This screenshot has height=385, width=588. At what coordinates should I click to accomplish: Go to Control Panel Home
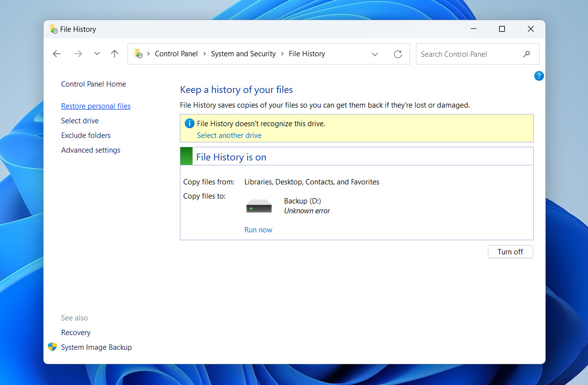pyautogui.click(x=93, y=84)
